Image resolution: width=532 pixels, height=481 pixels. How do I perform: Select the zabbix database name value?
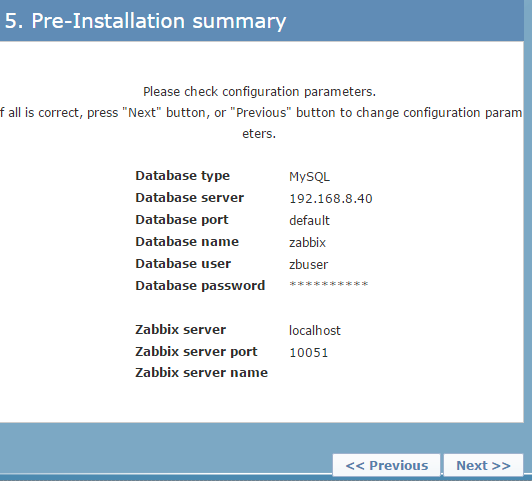(307, 243)
